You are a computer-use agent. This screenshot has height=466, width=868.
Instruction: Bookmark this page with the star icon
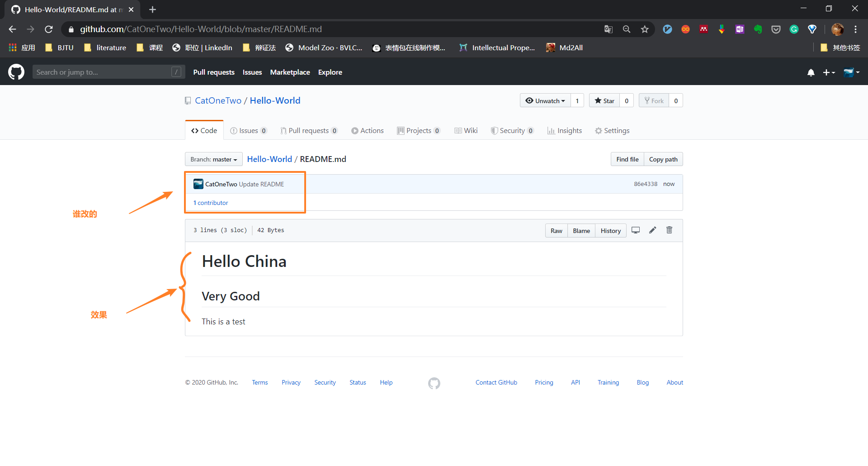(x=645, y=29)
